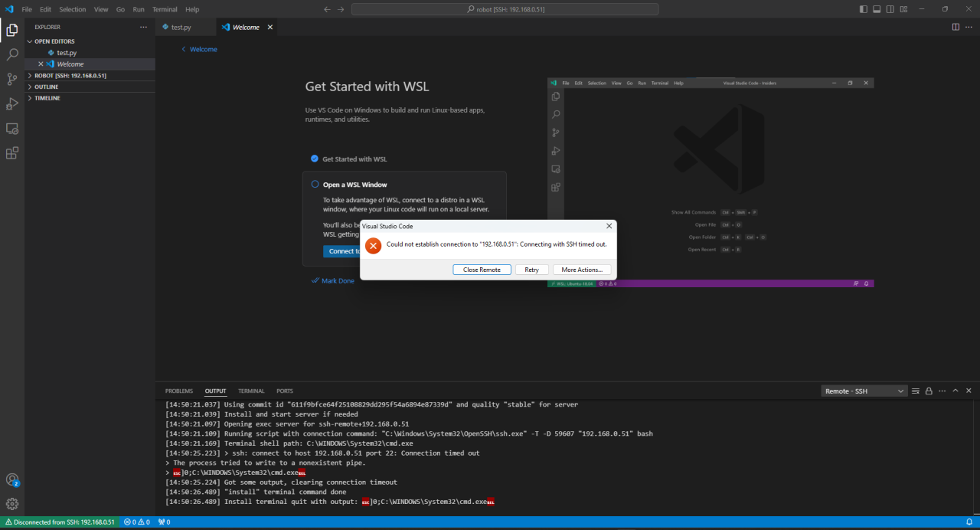Expand the Outline section

[x=46, y=87]
